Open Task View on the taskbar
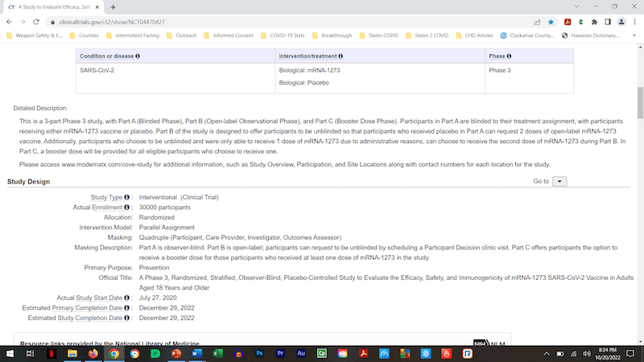Image resolution: width=644 pixels, height=362 pixels. (x=31, y=354)
